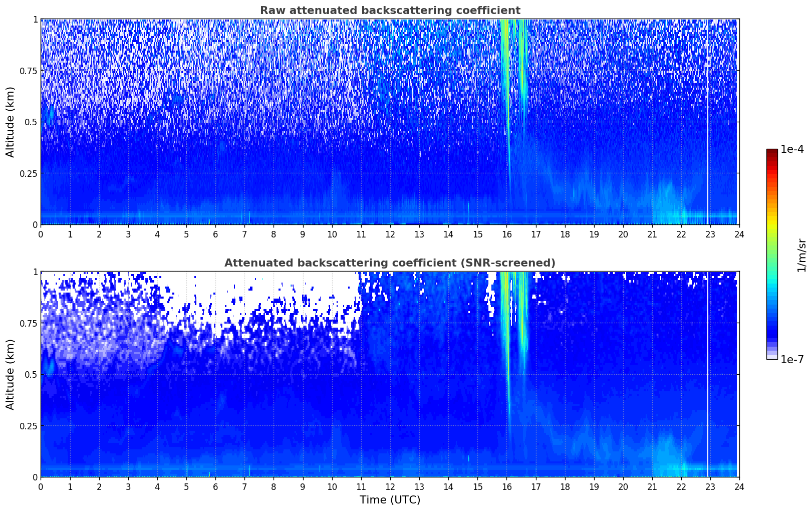The image size is (812, 511).
Task: Click the '0.75' tick on top plot
Action: tap(29, 71)
